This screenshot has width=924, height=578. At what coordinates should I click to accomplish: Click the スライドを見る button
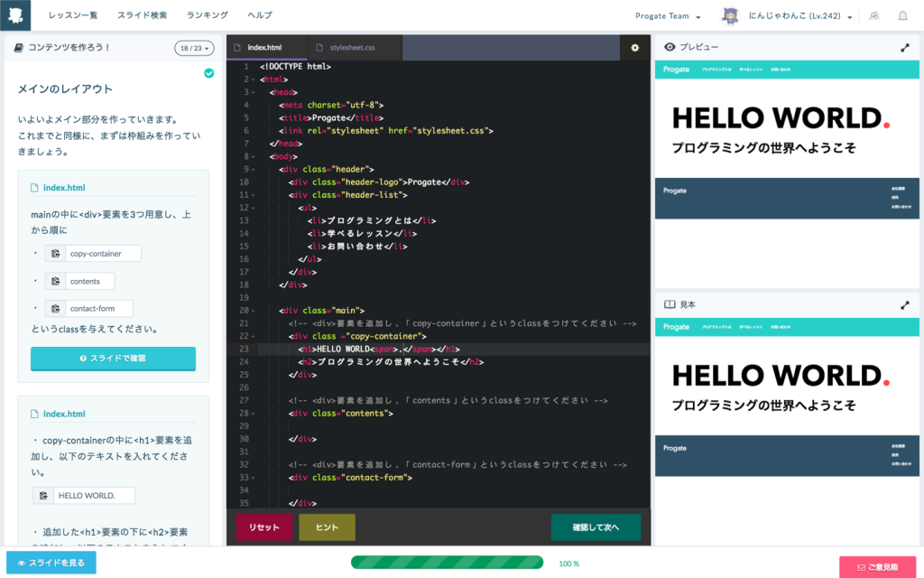pyautogui.click(x=51, y=563)
